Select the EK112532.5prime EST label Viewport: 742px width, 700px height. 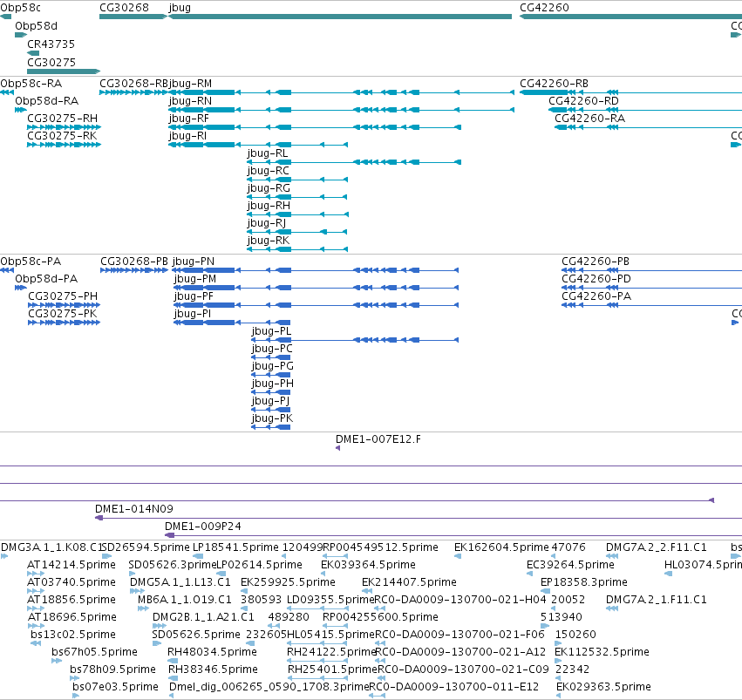point(602,652)
